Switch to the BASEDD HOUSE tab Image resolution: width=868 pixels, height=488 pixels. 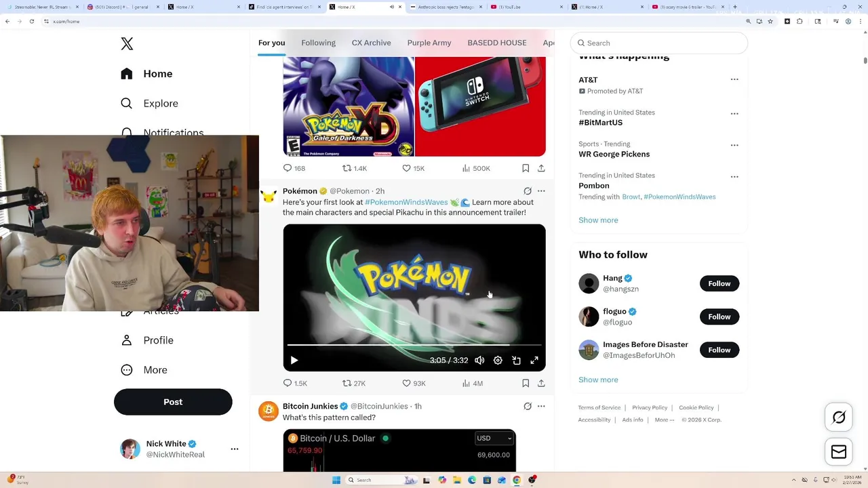pos(497,43)
